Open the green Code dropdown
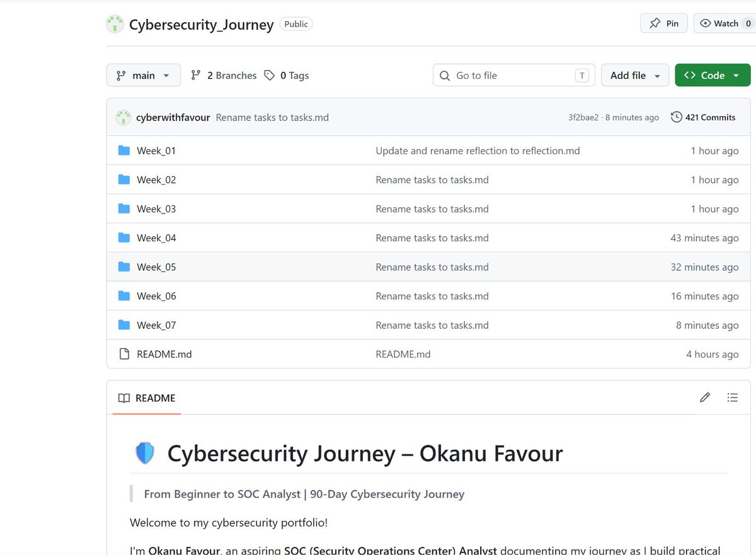This screenshot has width=756, height=555. pyautogui.click(x=713, y=75)
